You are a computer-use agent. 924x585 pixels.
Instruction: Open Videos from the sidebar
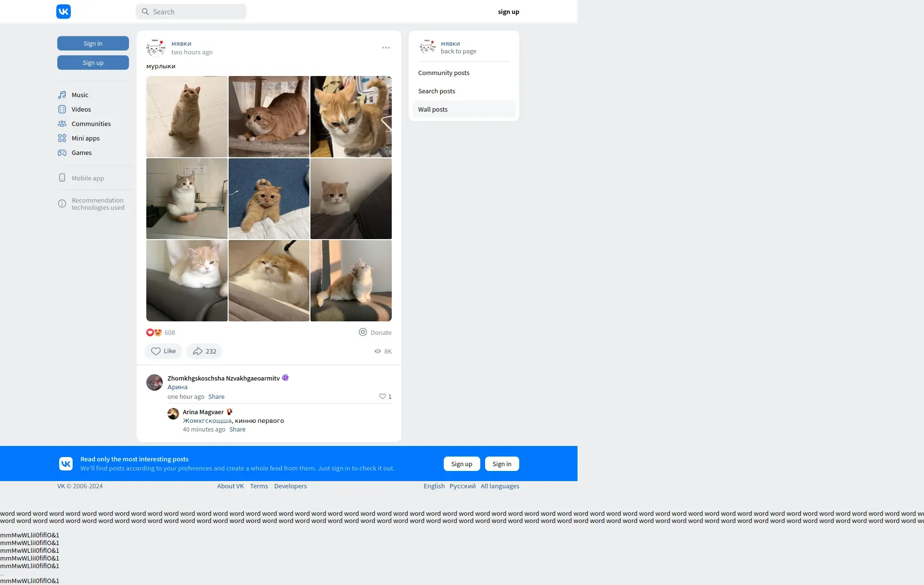(81, 109)
